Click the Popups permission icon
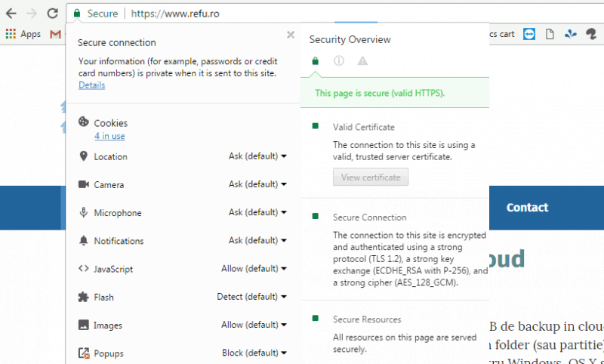 pos(84,353)
